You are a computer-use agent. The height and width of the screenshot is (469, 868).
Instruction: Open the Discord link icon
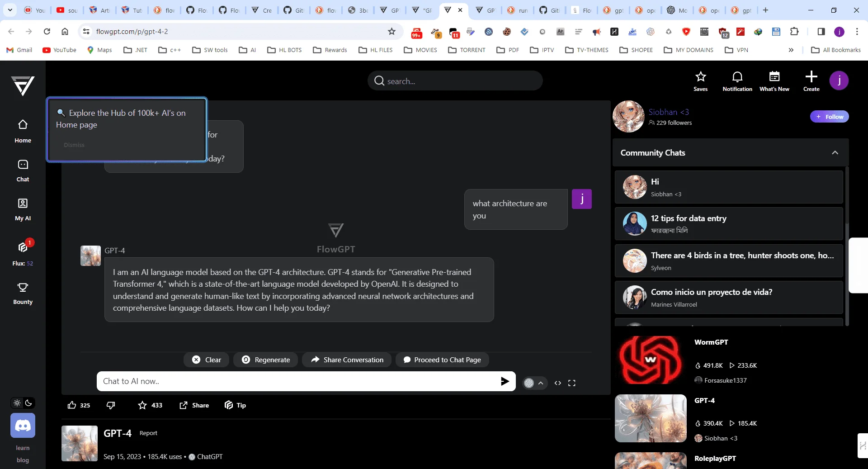[23, 426]
